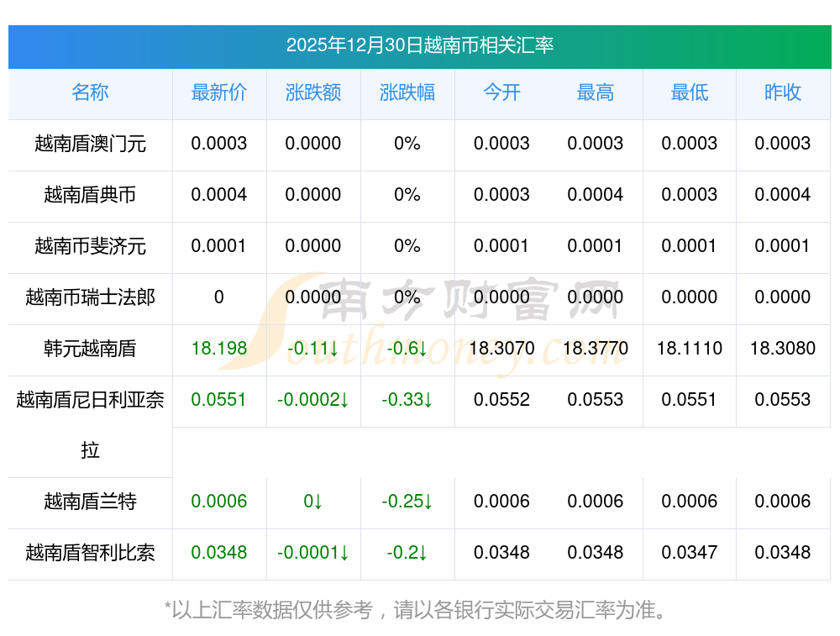
Task: Click the down arrow beside -0.33
Action: [428, 400]
